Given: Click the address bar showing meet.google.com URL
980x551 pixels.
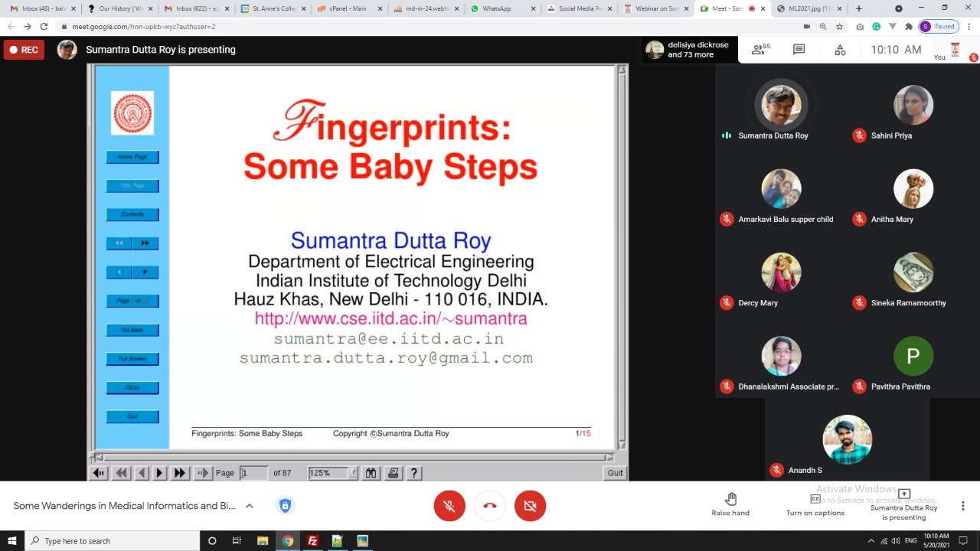Looking at the screenshot, I should pos(429,26).
